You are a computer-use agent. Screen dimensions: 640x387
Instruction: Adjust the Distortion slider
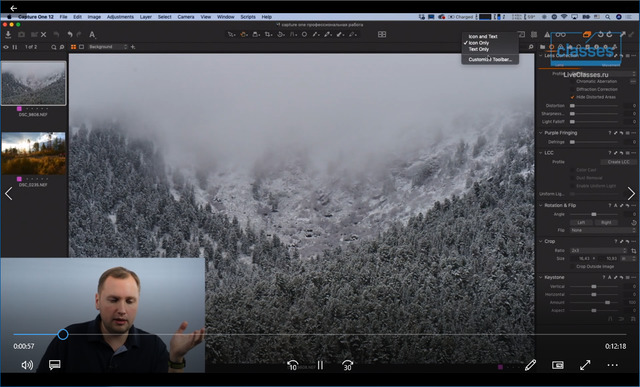click(594, 106)
